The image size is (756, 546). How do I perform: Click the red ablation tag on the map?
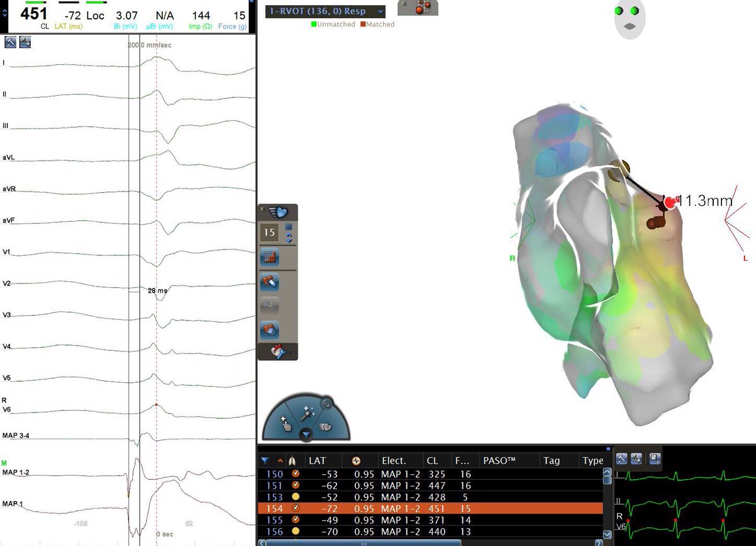(x=670, y=202)
